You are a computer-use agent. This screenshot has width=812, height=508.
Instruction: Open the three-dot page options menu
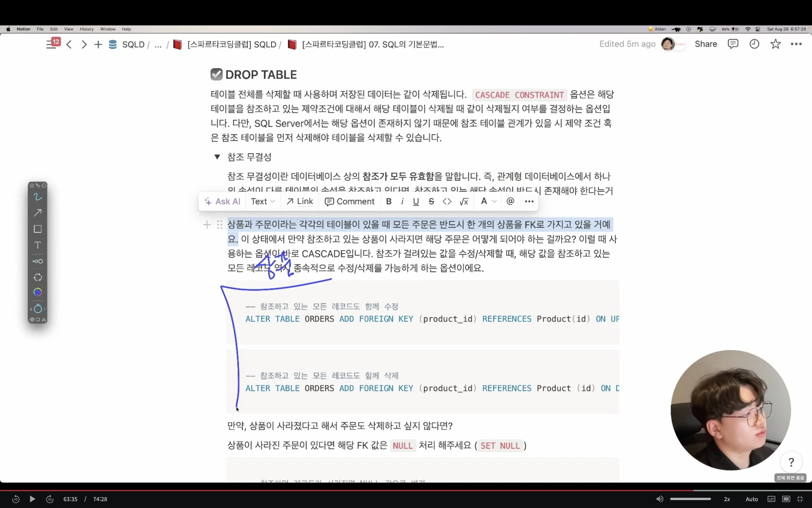pos(796,44)
